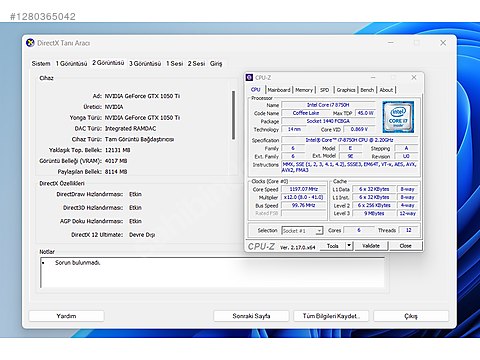This screenshot has width=480, height=360.
Task: Click the 45.0 W Max TDP value
Action: click(365, 113)
